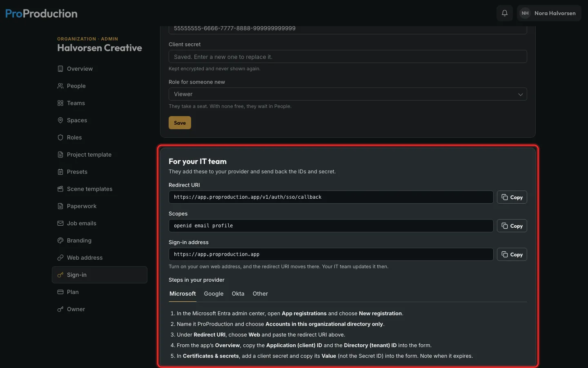Click the Sign-in address URL field
Image resolution: width=588 pixels, height=368 pixels.
(x=331, y=254)
